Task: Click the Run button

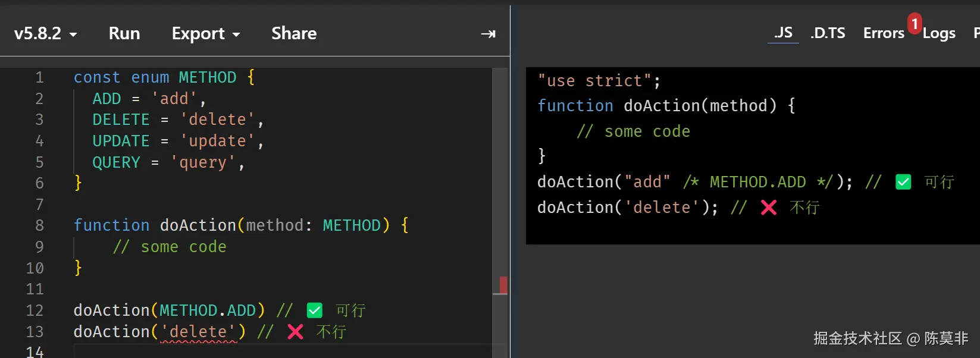Action: click(x=124, y=34)
